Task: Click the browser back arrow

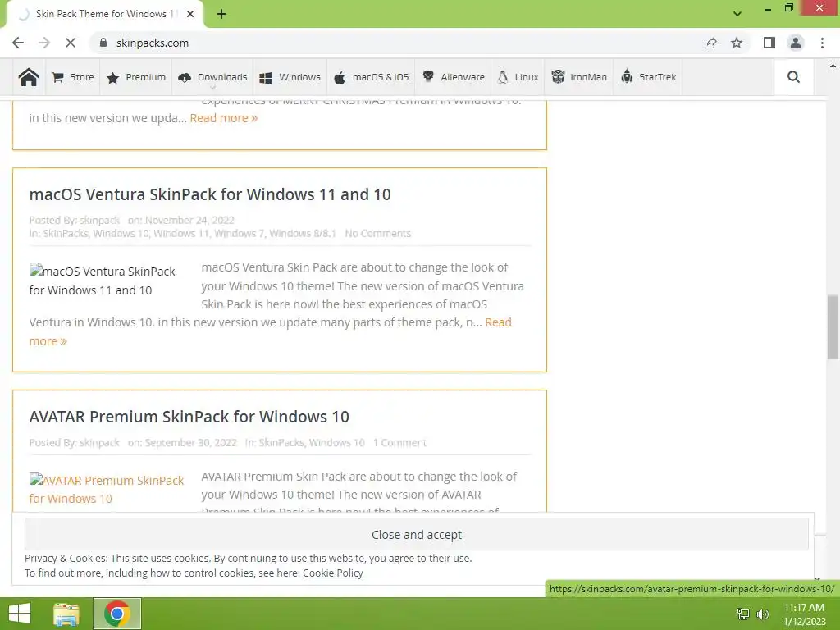Action: click(18, 43)
